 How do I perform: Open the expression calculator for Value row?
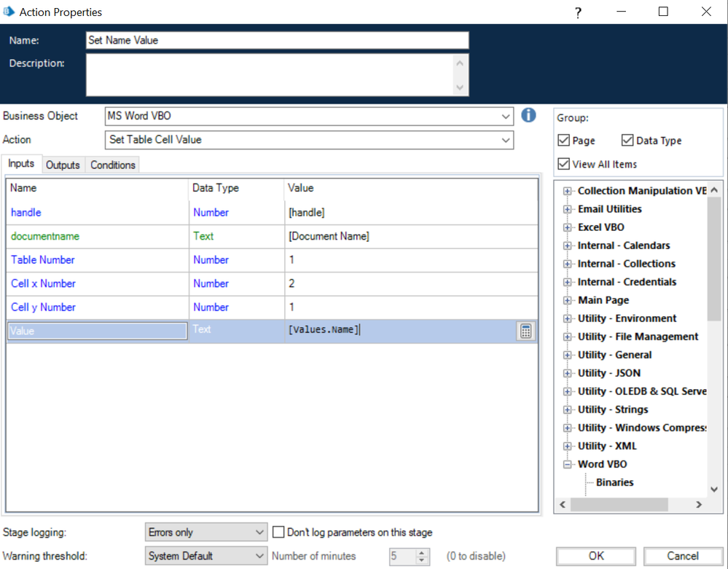pos(525,331)
